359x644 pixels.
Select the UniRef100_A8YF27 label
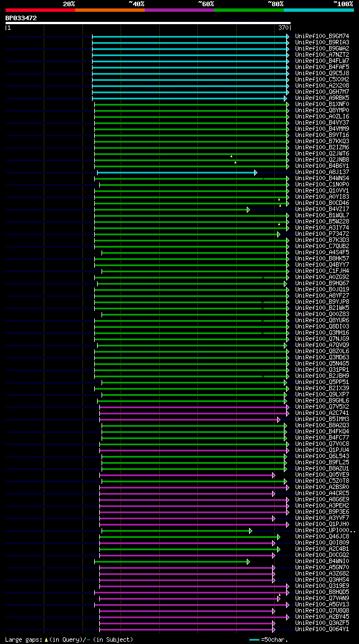[322, 296]
